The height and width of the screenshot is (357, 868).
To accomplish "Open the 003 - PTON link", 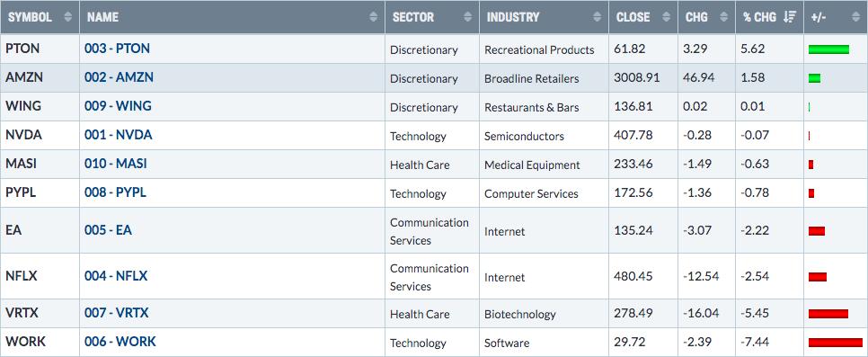I will (118, 49).
